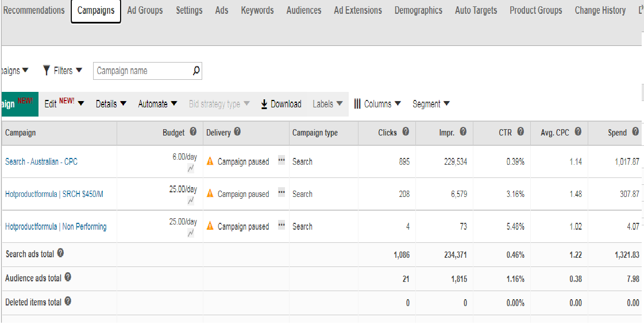Open budget chart icon for Search - Australian - CPC
This screenshot has width=644, height=325.
191,168
